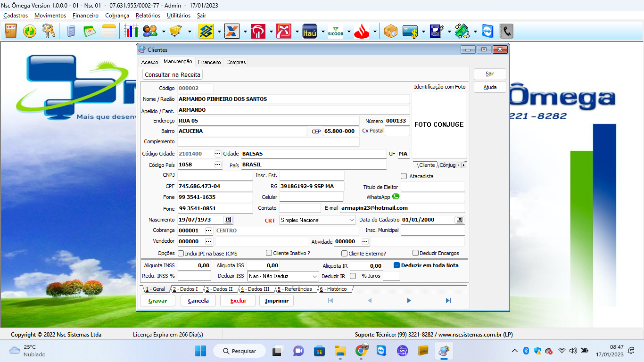This screenshot has height=362, width=644.
Task: Click the Santander bank icon
Action: 362,32
